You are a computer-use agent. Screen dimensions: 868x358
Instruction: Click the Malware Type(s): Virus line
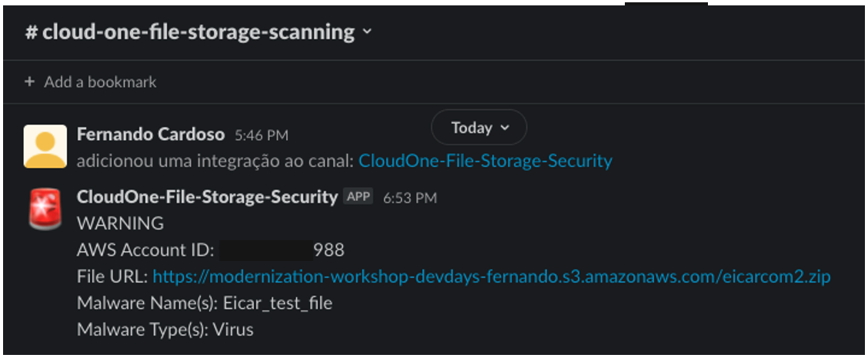[x=165, y=330]
